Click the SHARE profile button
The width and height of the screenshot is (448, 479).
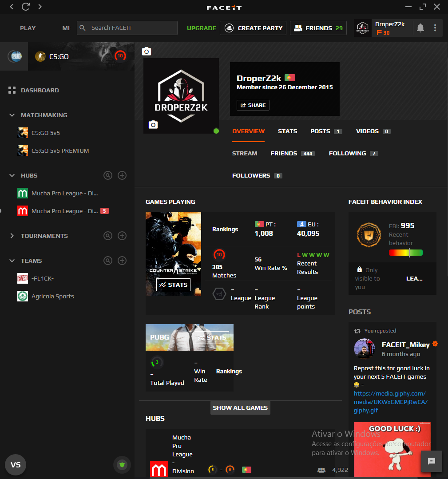[x=253, y=105]
